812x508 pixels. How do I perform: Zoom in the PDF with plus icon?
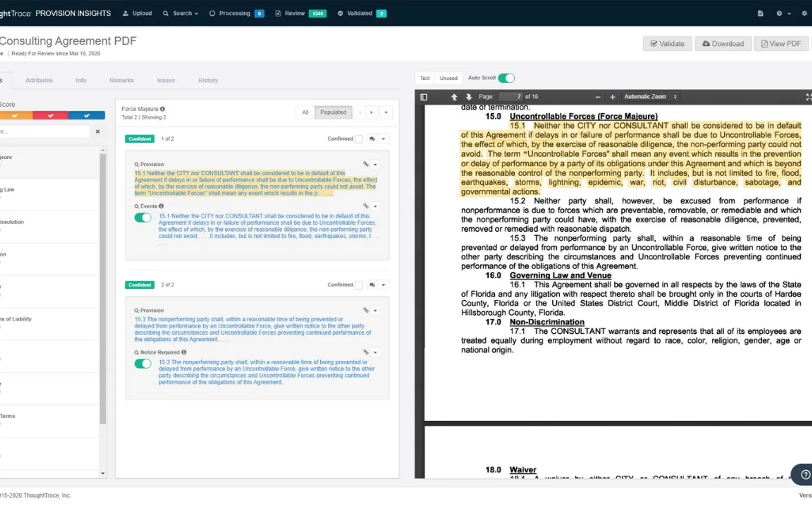(613, 97)
